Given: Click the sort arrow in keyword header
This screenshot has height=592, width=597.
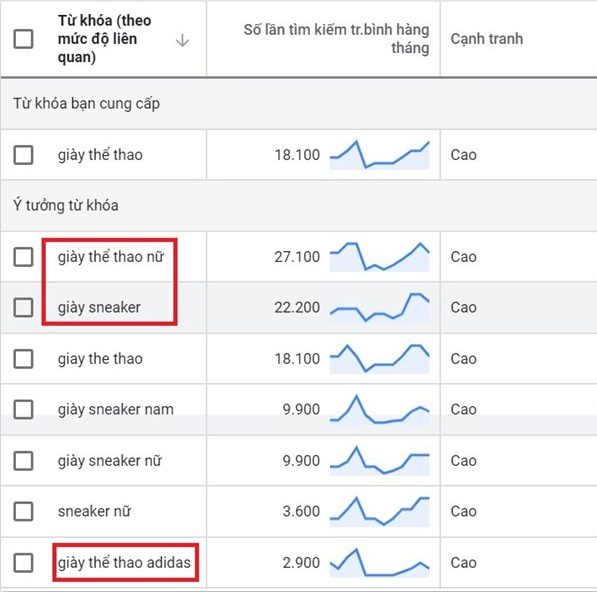Looking at the screenshot, I should pos(182,40).
